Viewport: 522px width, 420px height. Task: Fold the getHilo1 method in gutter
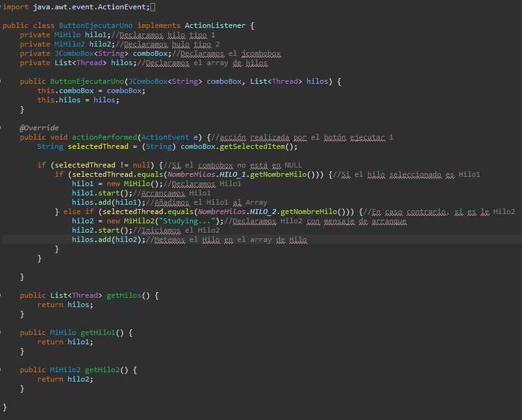click(x=1, y=333)
